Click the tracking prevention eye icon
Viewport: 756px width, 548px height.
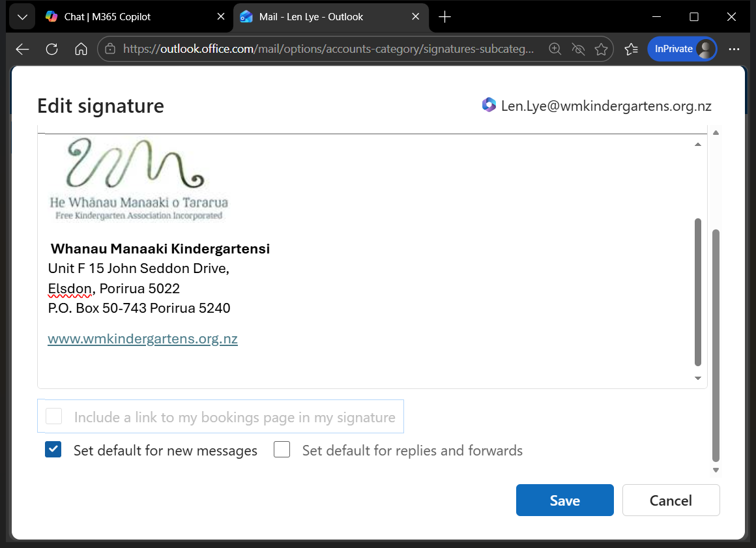578,49
